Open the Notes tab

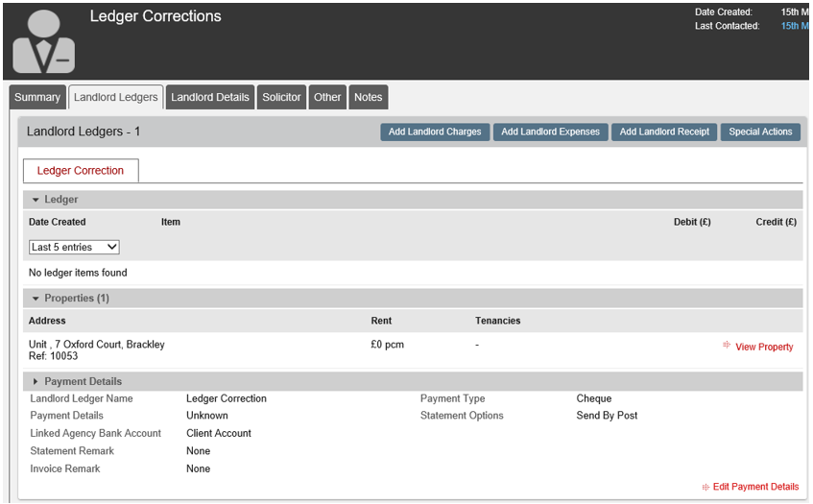coord(369,97)
